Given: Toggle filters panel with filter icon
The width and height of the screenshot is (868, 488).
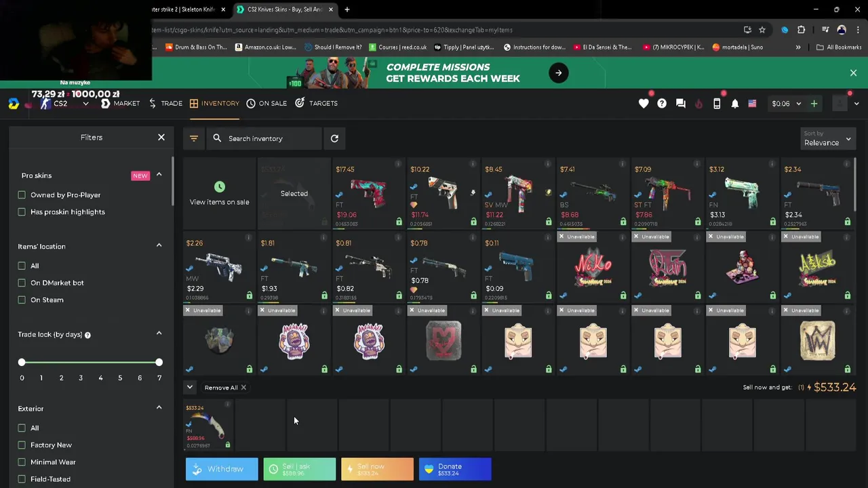Looking at the screenshot, I should point(194,138).
